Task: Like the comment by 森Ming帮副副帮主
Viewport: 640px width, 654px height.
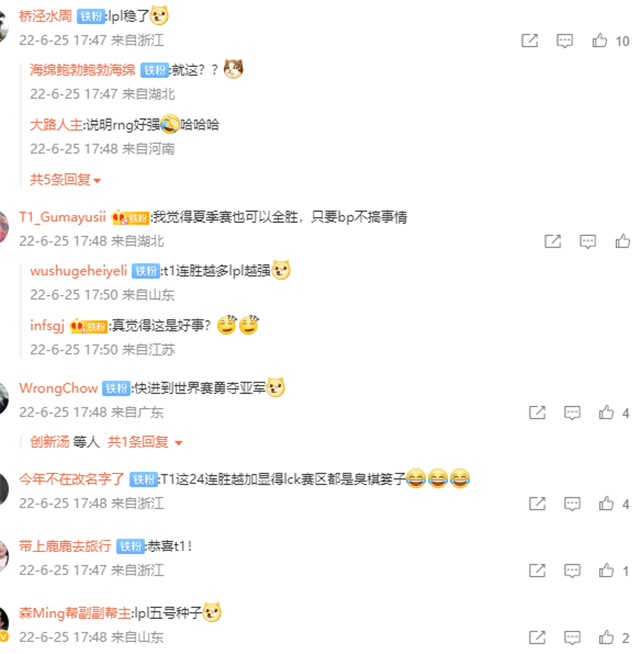Action: tap(606, 637)
